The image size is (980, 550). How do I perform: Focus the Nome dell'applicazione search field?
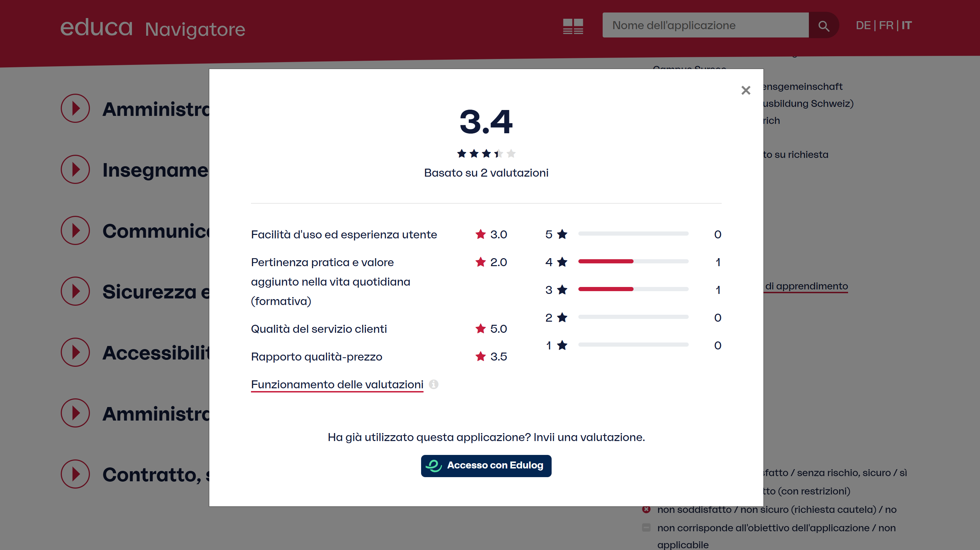pos(705,25)
